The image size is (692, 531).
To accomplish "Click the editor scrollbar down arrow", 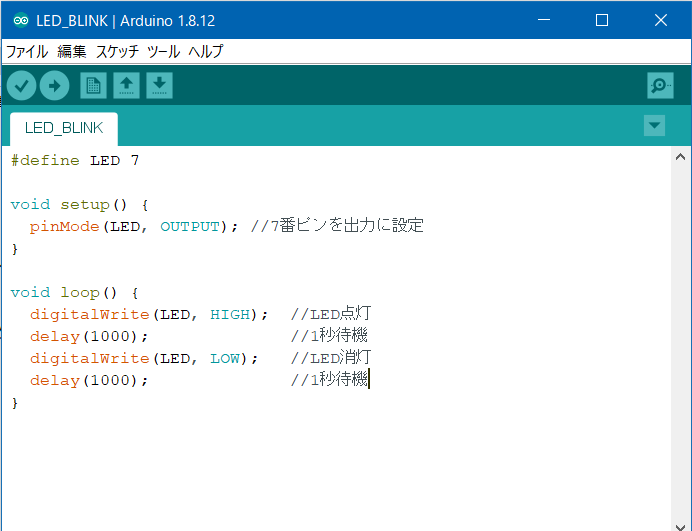I will [681, 526].
